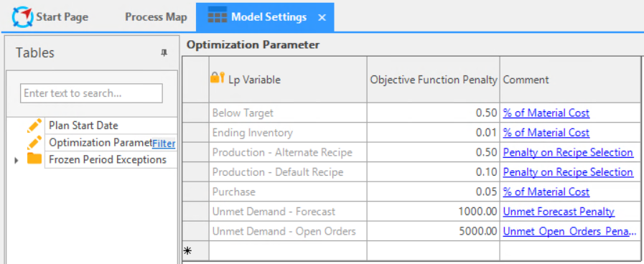Open Alternate Recipe Penalty on Recipe Selection link
This screenshot has height=264, width=644.
click(x=568, y=152)
